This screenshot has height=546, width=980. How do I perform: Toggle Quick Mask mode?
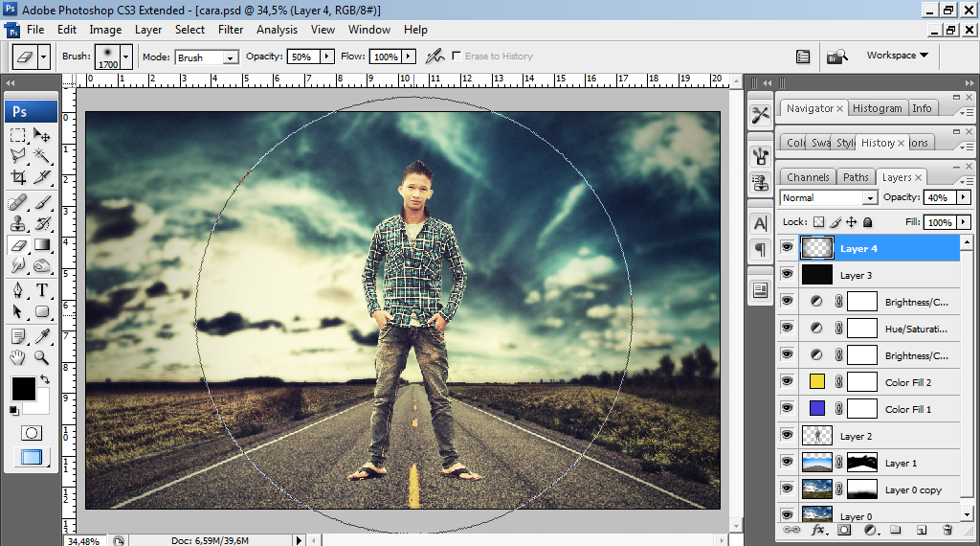coord(31,433)
